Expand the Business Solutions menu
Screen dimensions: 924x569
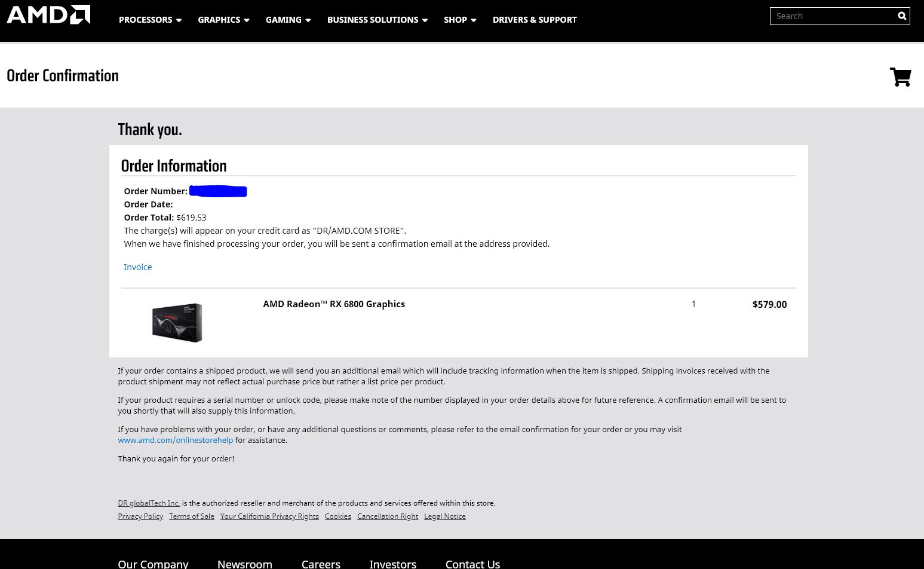pyautogui.click(x=377, y=20)
